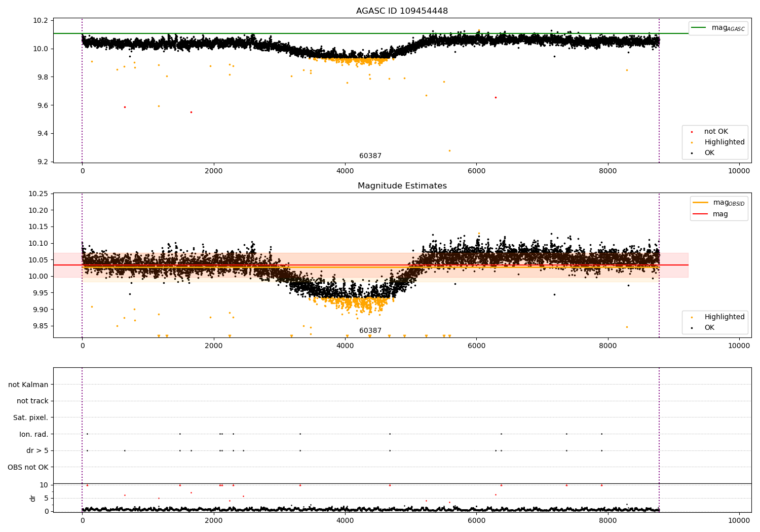Click the 'dr' y-axis label at bottom
The width and height of the screenshot is (760, 532).
[x=33, y=498]
